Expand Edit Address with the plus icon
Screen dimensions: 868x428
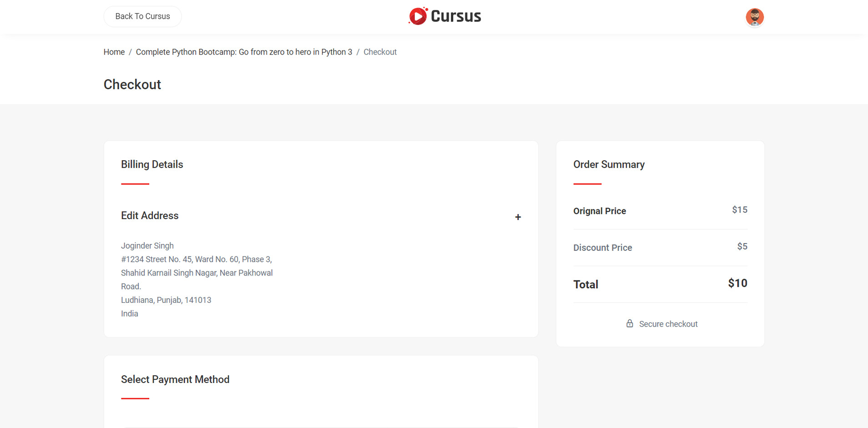(x=518, y=217)
